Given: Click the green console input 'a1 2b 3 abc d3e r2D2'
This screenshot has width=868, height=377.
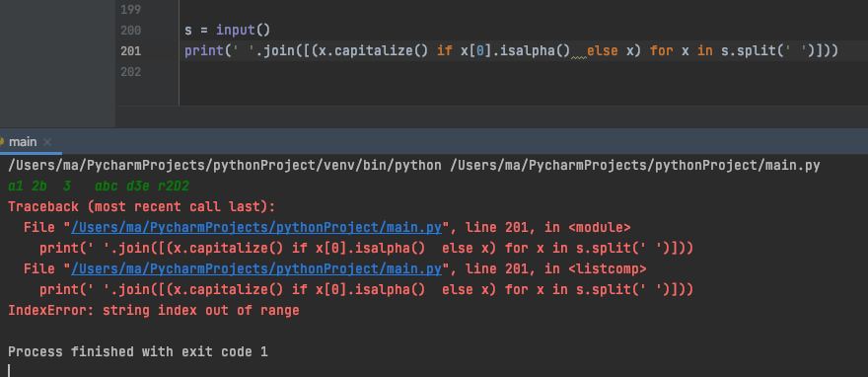Looking at the screenshot, I should coord(99,186).
